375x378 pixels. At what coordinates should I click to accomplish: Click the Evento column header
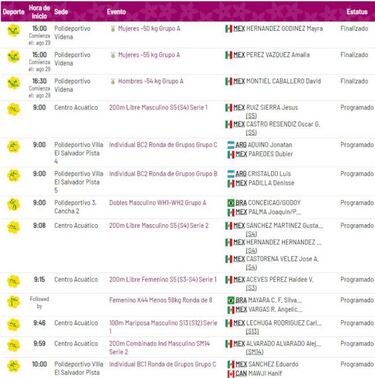coord(116,12)
